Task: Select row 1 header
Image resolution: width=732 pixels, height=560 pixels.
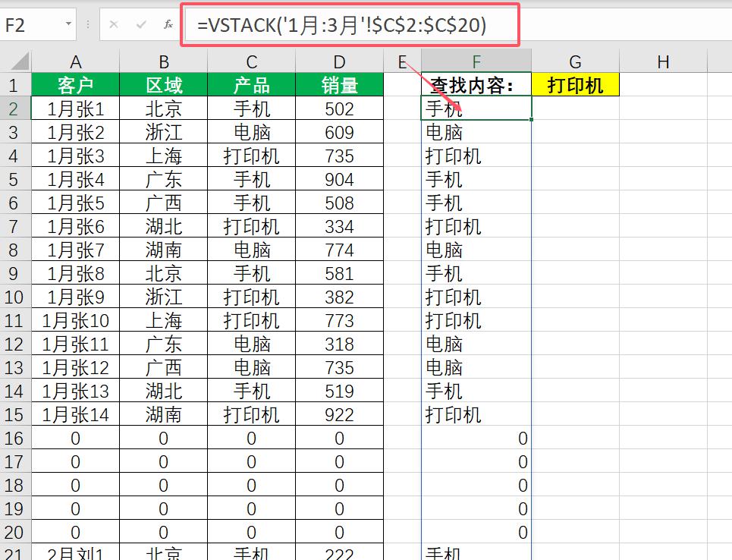Action: coord(15,84)
